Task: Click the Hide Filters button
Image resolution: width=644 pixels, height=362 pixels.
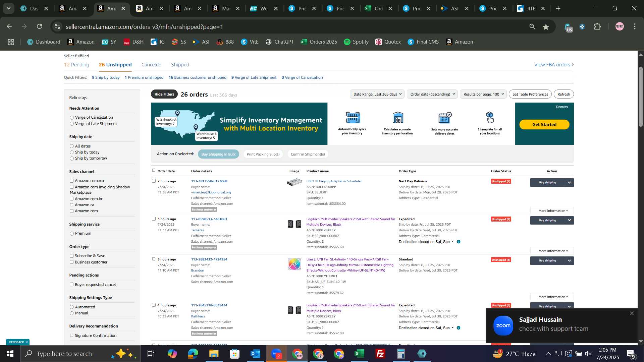Action: coord(164,94)
